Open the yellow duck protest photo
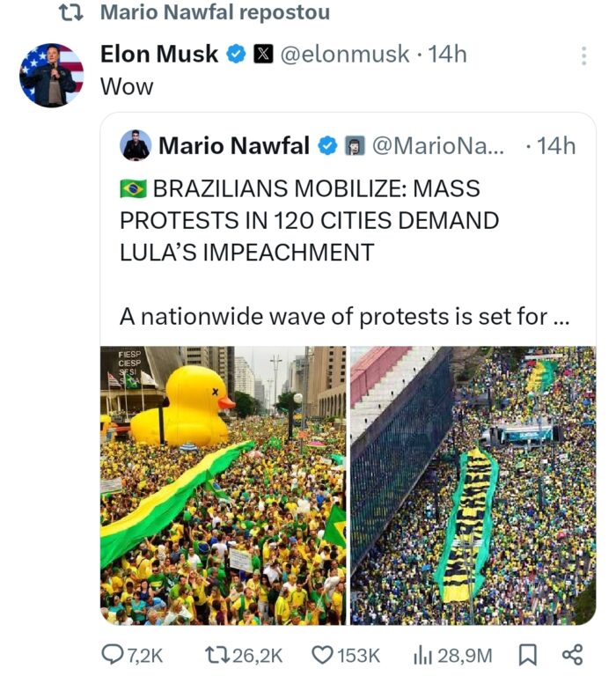 pyautogui.click(x=223, y=485)
